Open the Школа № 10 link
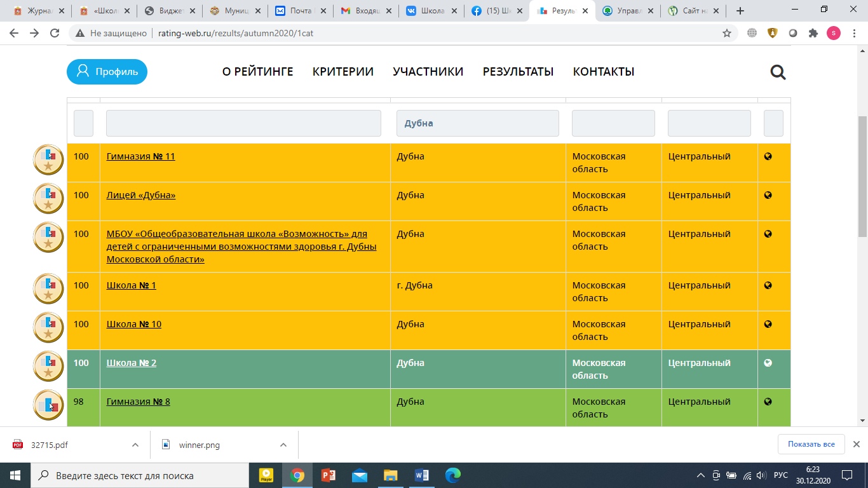 (x=134, y=324)
